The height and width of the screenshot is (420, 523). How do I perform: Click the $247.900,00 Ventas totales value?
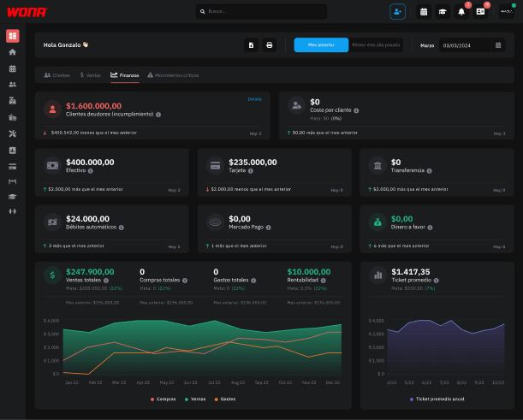90,272
